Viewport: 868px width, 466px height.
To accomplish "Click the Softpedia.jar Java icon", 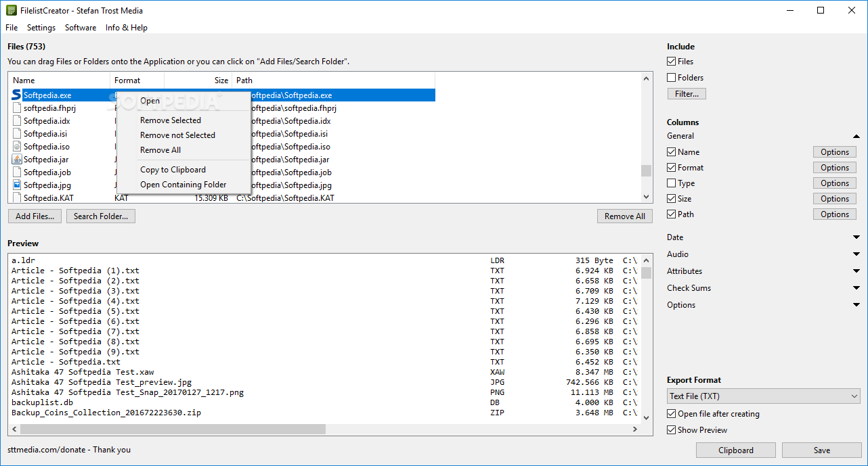I will 17,160.
